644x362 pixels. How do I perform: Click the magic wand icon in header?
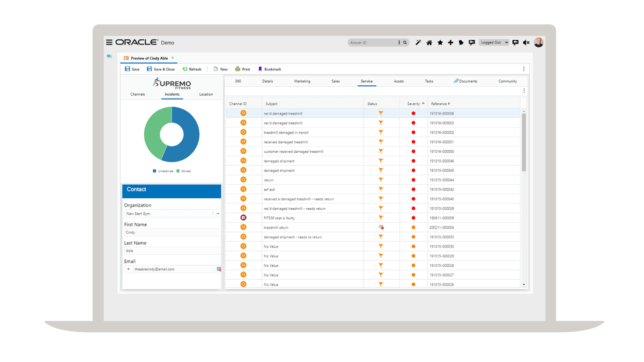[418, 43]
